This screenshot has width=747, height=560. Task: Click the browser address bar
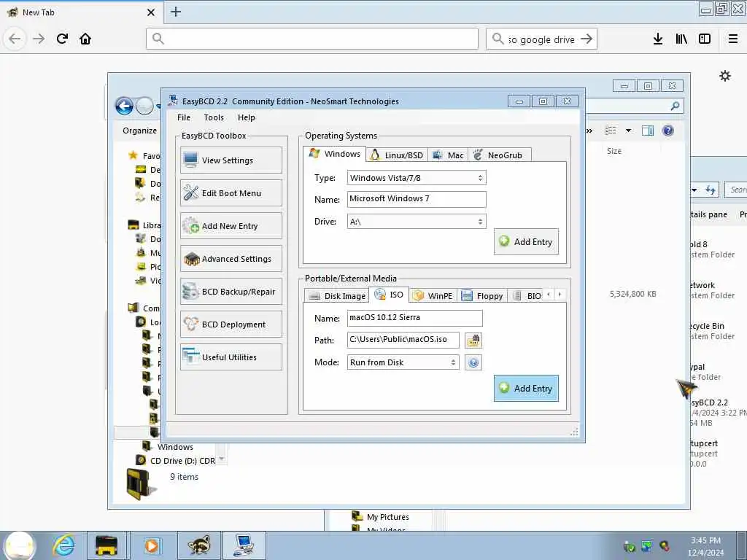[x=312, y=39]
